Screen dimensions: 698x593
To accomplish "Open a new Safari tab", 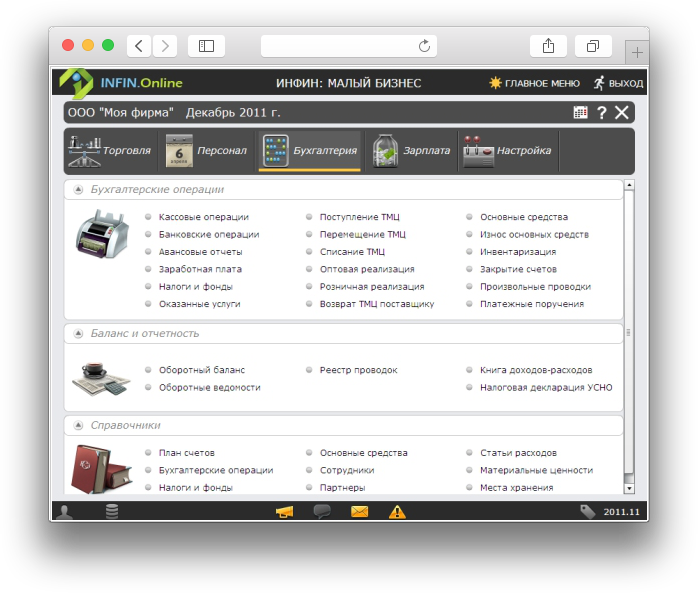I will (637, 53).
